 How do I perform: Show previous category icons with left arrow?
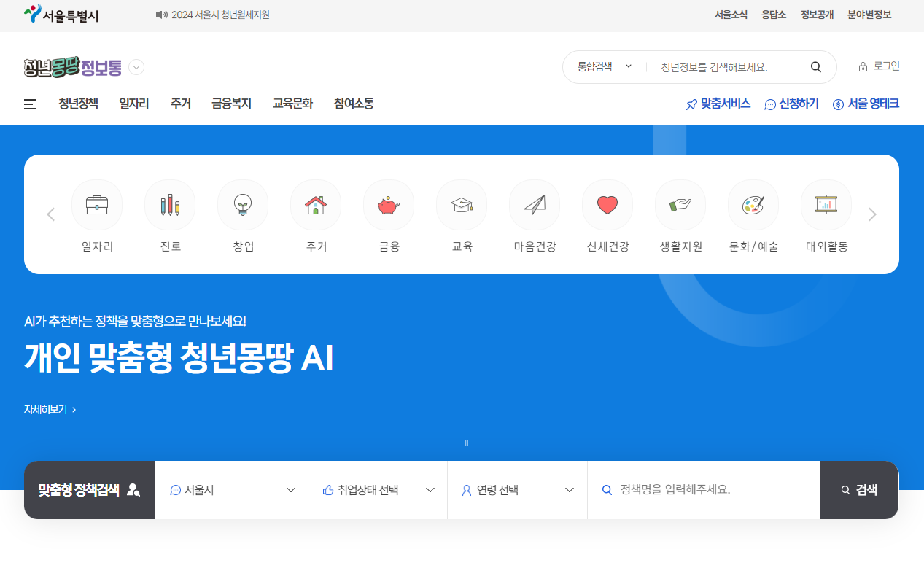tap(51, 214)
